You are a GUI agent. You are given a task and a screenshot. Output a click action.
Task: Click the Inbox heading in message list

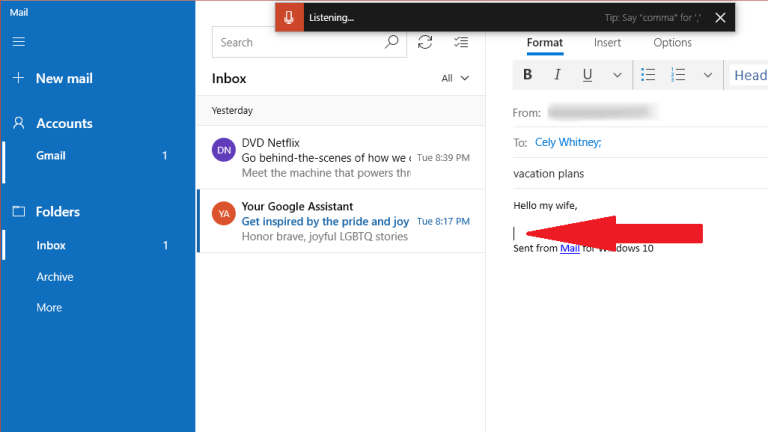(x=229, y=78)
